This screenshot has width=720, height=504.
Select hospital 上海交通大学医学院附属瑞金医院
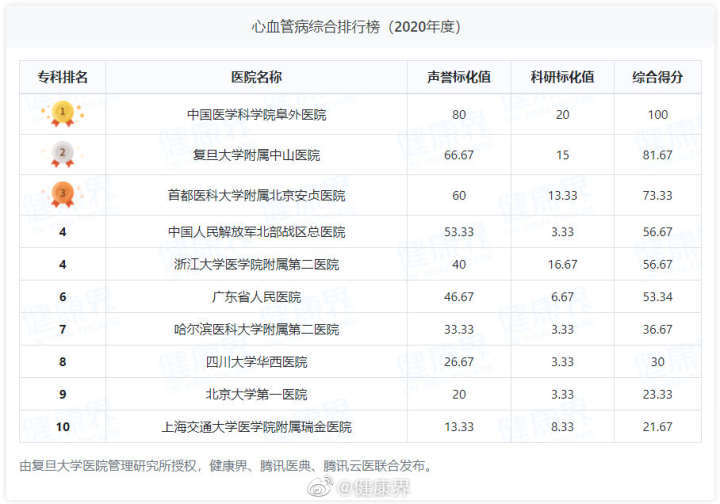point(256,427)
